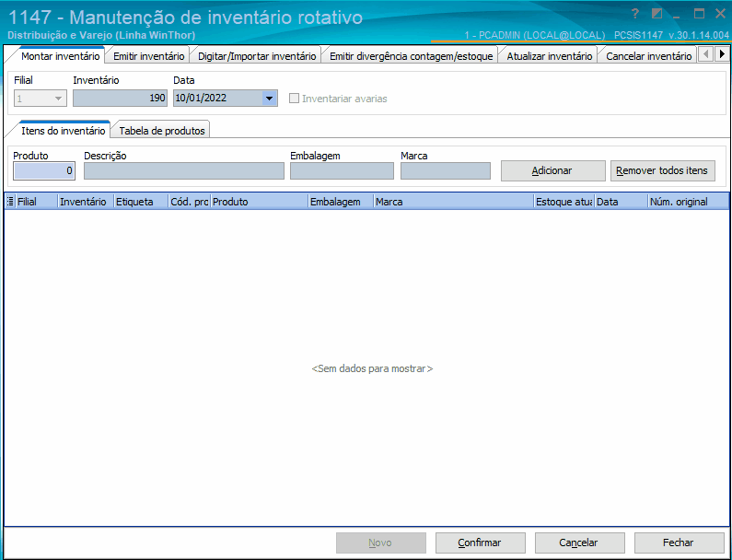Sort by the Núm. original column header
The height and width of the screenshot is (560, 732).
688,202
